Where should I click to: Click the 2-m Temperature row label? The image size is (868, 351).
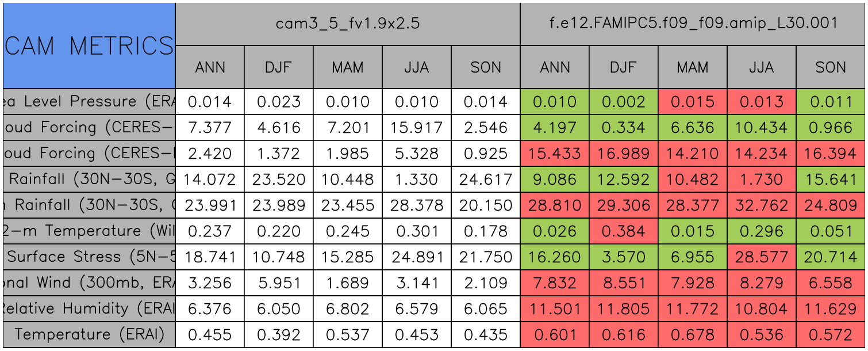(x=89, y=231)
